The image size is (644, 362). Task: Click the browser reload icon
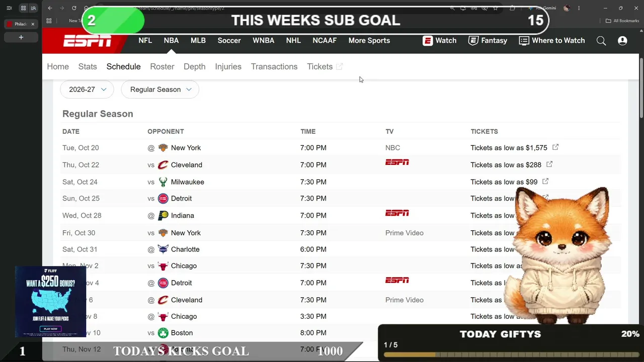point(74,8)
